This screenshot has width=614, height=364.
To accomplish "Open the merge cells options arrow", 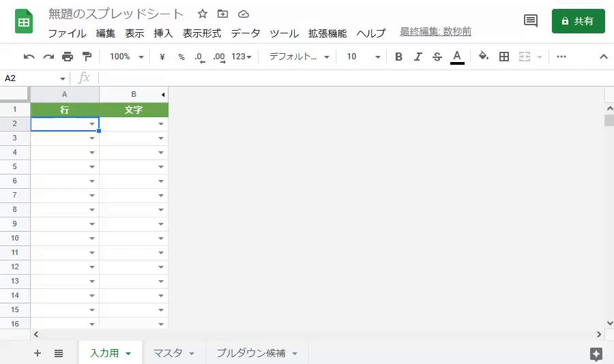I will click(x=539, y=57).
